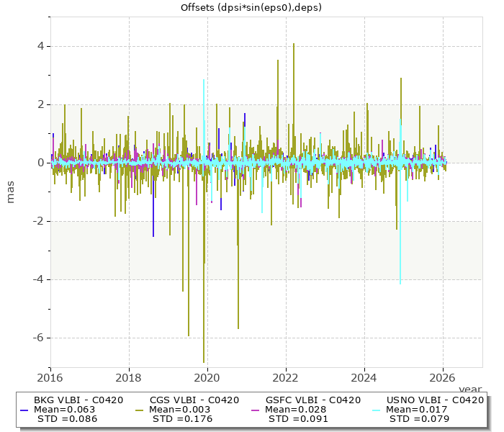This screenshot has height=432, width=504.
Task: Click the 4 tick label on y-axis
Action: point(40,46)
